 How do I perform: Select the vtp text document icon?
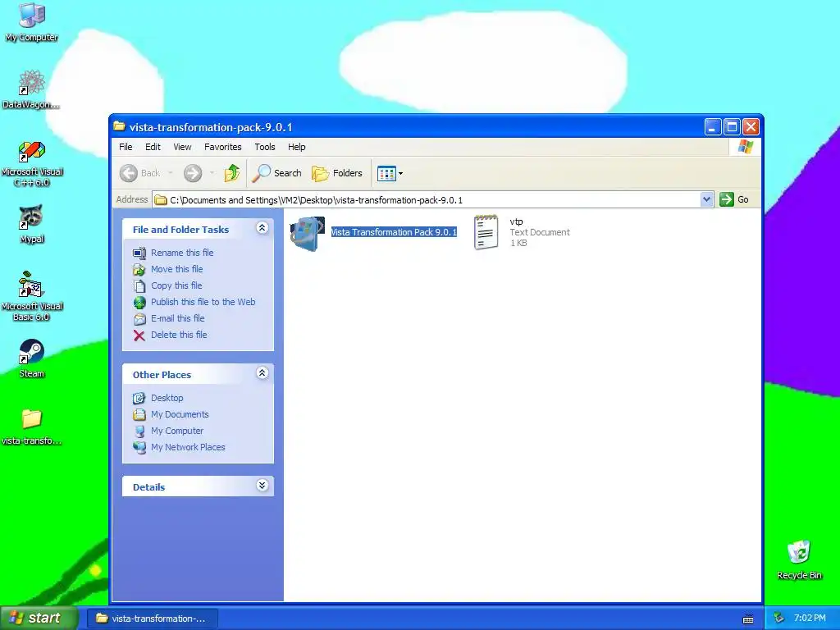pyautogui.click(x=486, y=232)
